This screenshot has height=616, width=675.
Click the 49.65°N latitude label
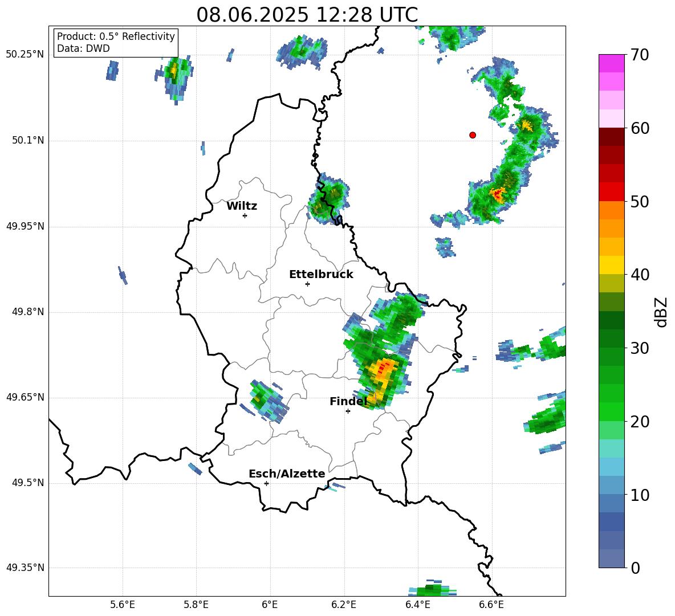(25, 397)
